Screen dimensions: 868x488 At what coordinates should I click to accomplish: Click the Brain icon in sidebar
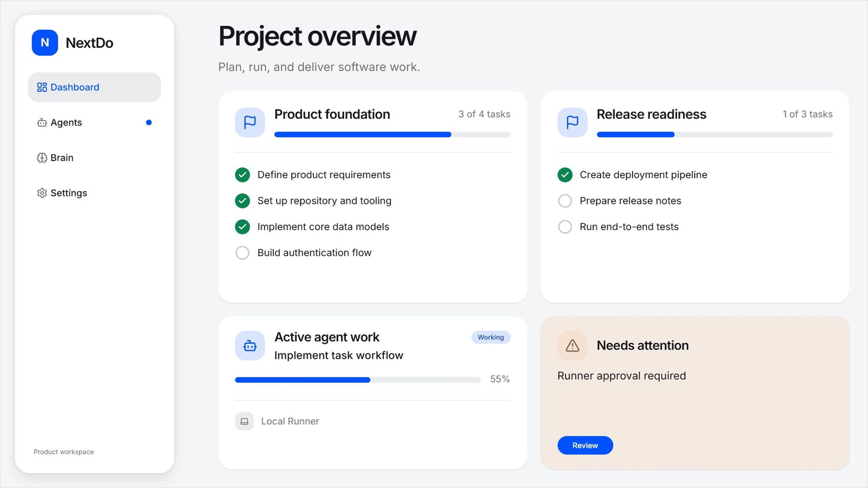point(42,158)
